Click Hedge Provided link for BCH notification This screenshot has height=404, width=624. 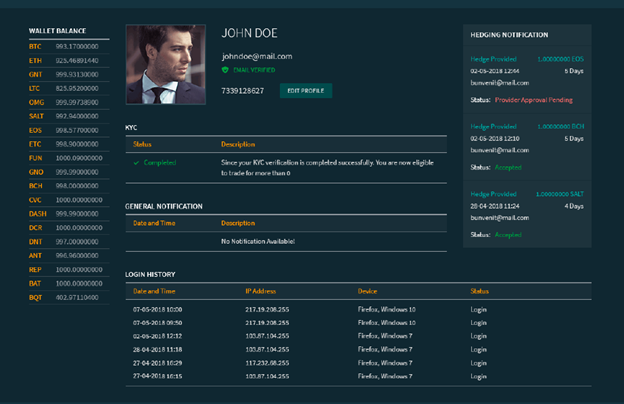[x=493, y=127]
